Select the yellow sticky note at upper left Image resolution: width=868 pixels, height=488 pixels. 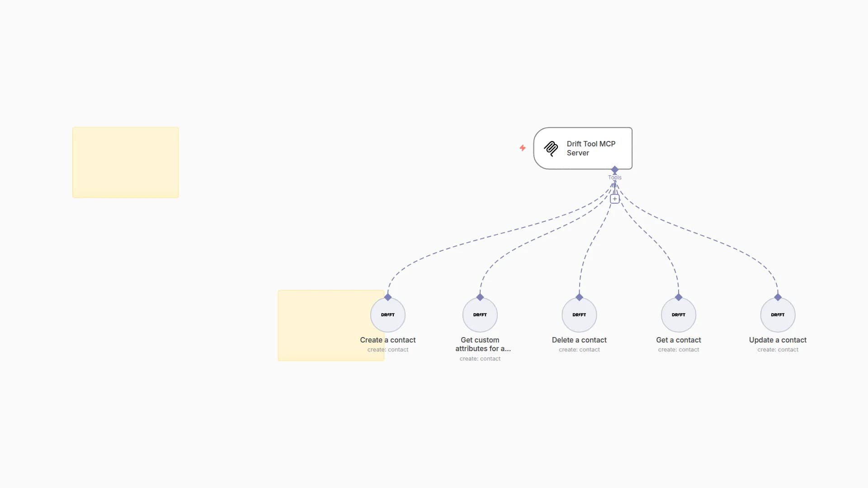pyautogui.click(x=125, y=162)
